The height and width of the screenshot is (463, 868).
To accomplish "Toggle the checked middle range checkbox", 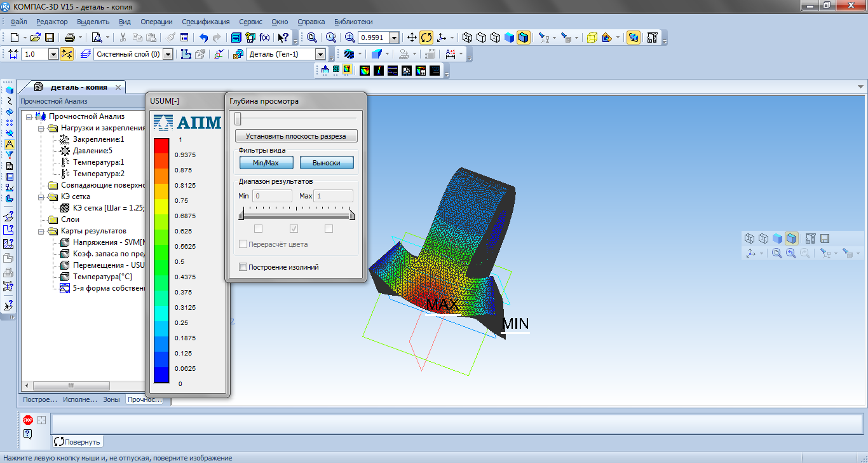I will pos(294,229).
